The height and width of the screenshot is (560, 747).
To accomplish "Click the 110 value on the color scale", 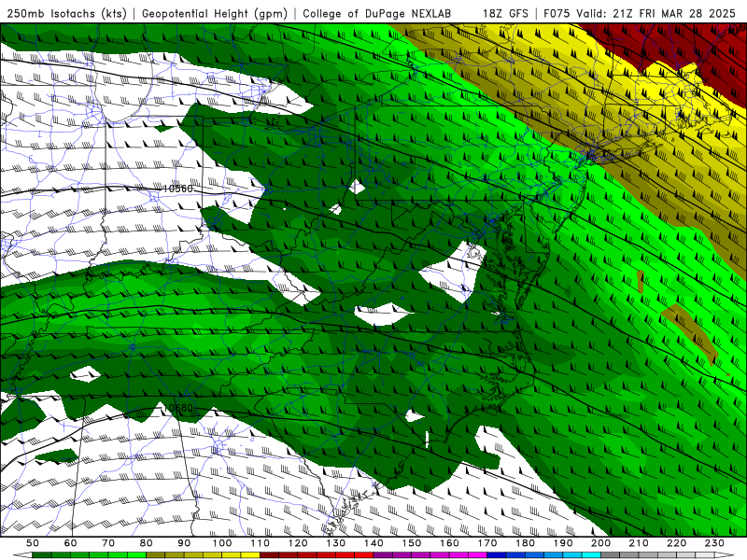I will click(261, 543).
